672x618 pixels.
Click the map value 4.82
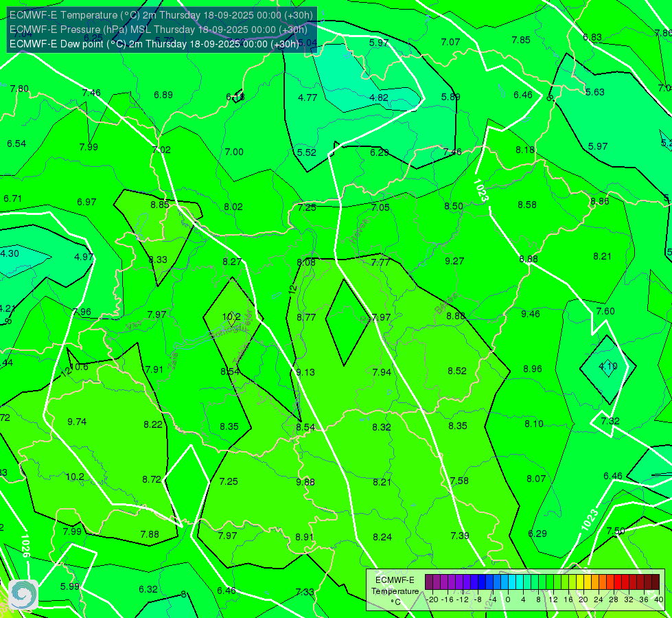click(x=379, y=98)
